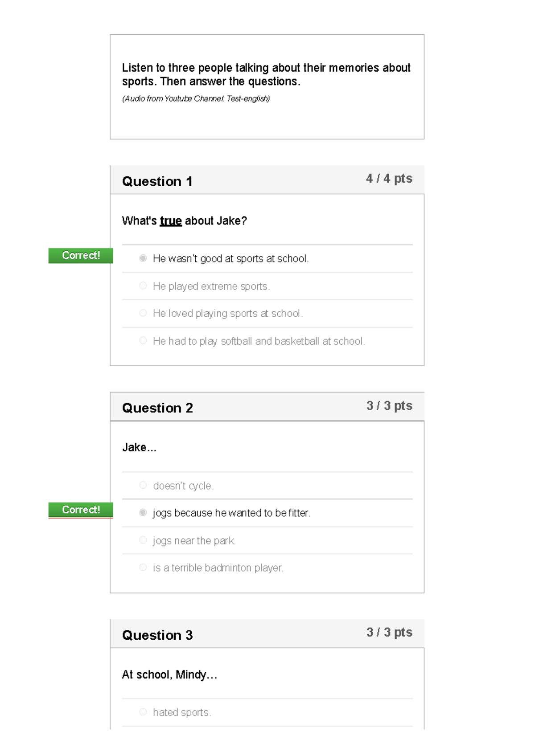Click the Correct! badge beside Question 1

81,255
